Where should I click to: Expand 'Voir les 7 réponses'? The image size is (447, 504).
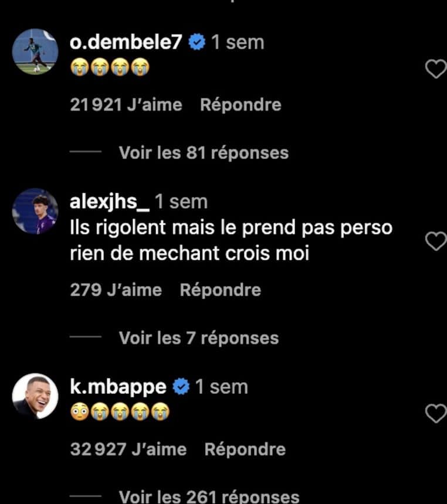coord(198,338)
